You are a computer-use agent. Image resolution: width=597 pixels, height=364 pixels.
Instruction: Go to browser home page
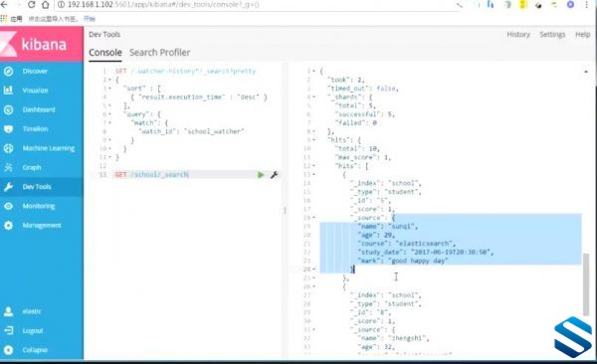point(46,5)
